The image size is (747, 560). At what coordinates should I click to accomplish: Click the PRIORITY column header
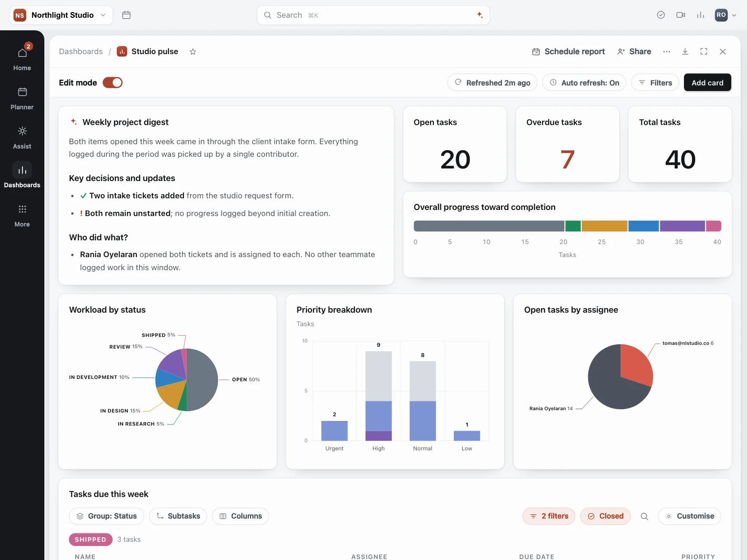click(x=698, y=556)
